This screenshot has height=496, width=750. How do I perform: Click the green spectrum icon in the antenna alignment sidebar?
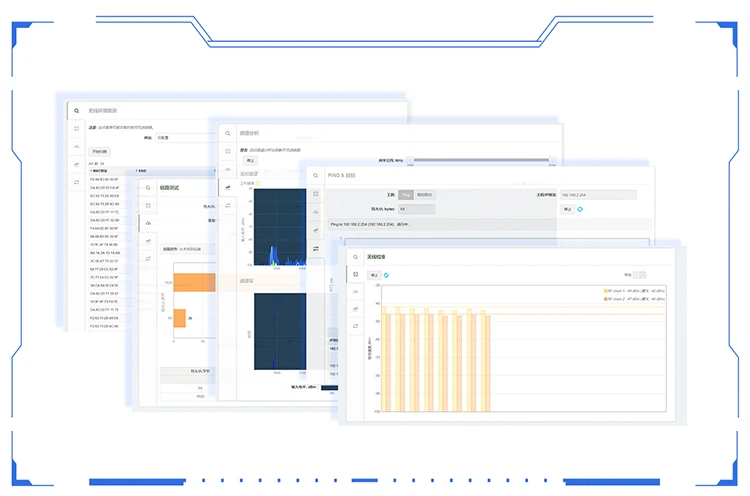[x=355, y=309]
